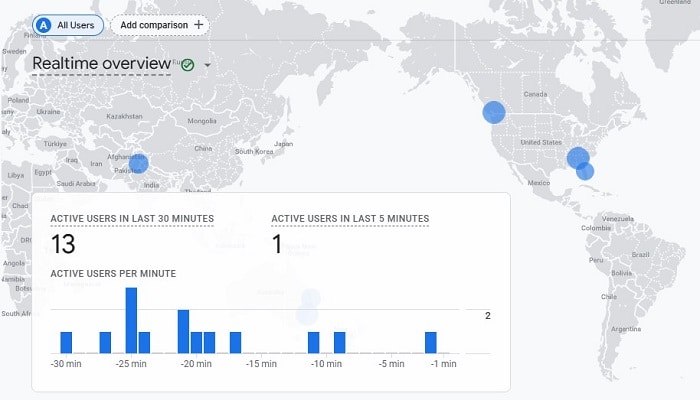
Task: Click the plus icon in Add comparison
Action: coord(199,25)
